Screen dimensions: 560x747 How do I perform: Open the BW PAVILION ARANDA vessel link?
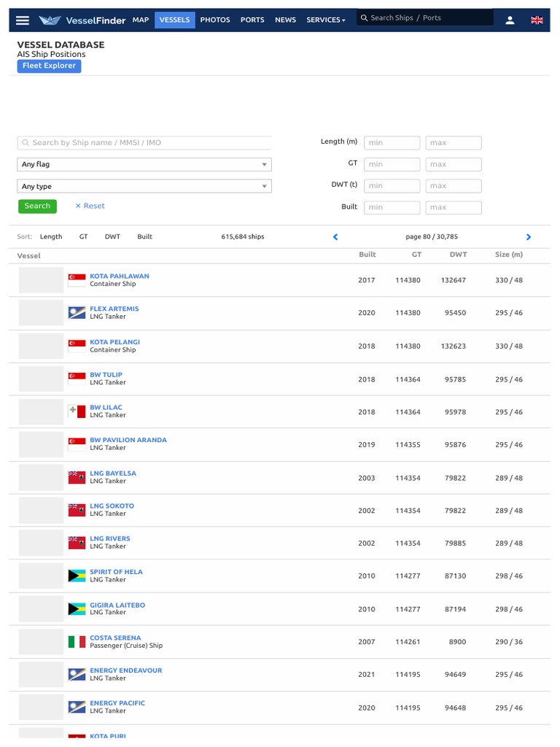point(128,440)
